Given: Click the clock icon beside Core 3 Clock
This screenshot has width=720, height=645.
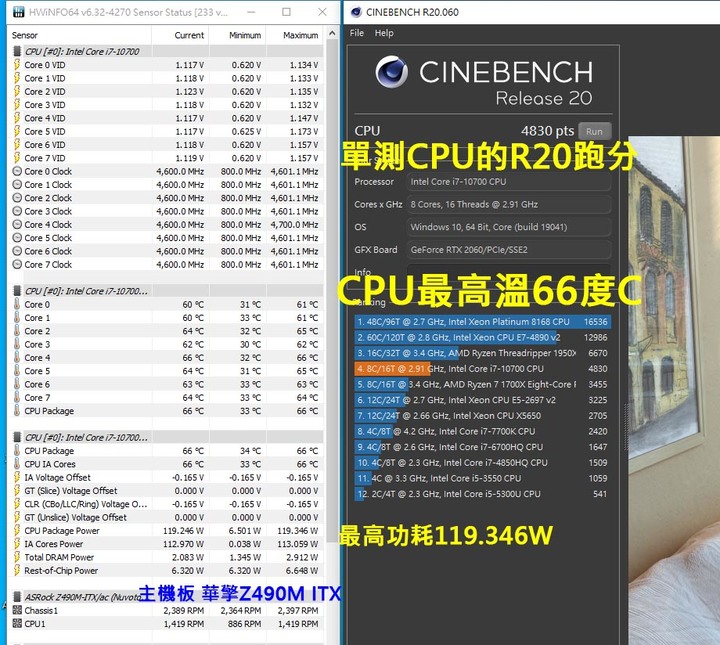Looking at the screenshot, I should click(x=17, y=211).
